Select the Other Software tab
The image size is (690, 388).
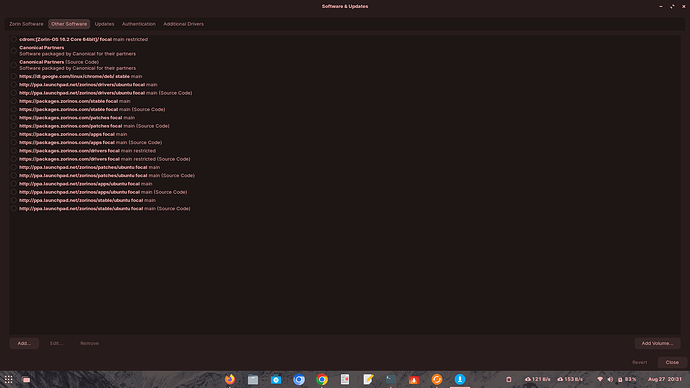(69, 24)
